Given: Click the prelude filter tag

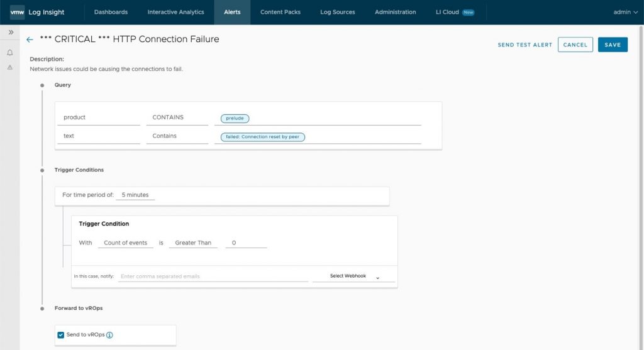Looking at the screenshot, I should pos(235,118).
